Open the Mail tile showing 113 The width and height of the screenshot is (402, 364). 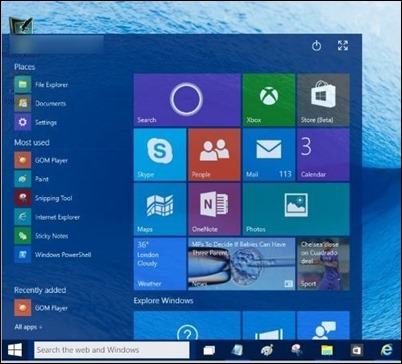click(269, 155)
